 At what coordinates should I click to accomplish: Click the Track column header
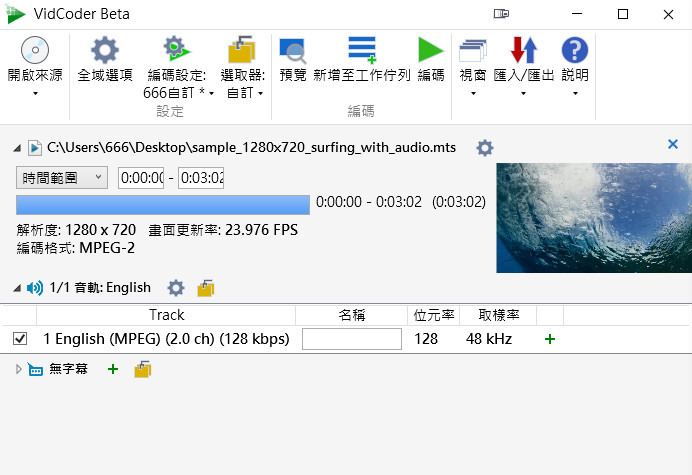pyautogui.click(x=166, y=315)
